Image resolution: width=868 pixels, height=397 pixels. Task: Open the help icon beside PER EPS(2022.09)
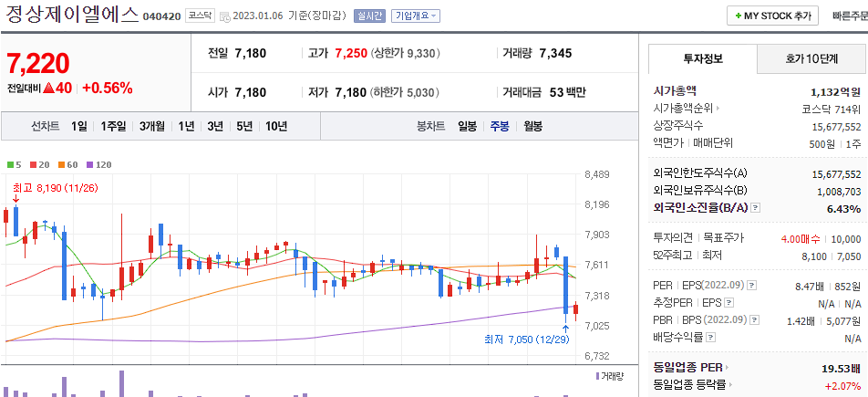pyautogui.click(x=751, y=286)
